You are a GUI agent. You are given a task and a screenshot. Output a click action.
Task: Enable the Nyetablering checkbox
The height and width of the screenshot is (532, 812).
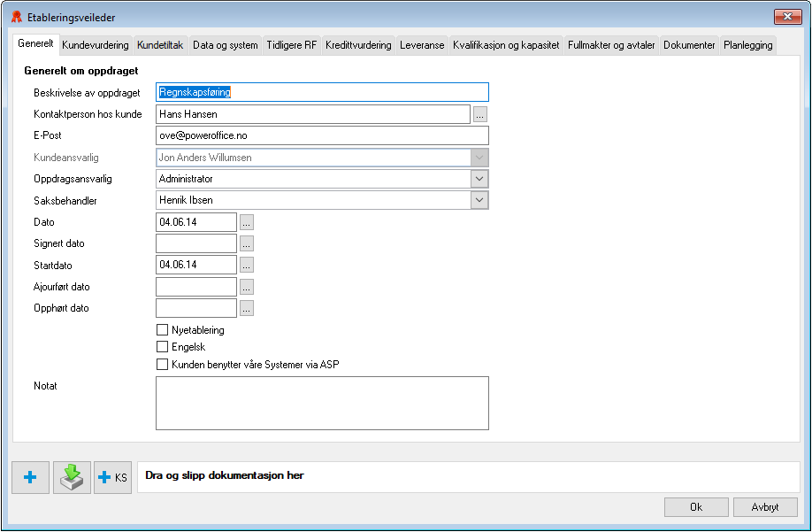[162, 330]
